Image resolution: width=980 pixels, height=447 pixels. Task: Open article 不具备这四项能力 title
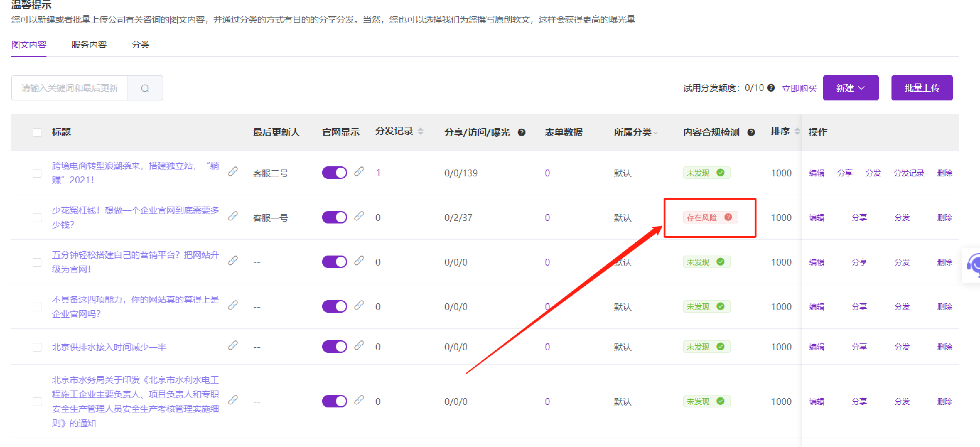[135, 307]
